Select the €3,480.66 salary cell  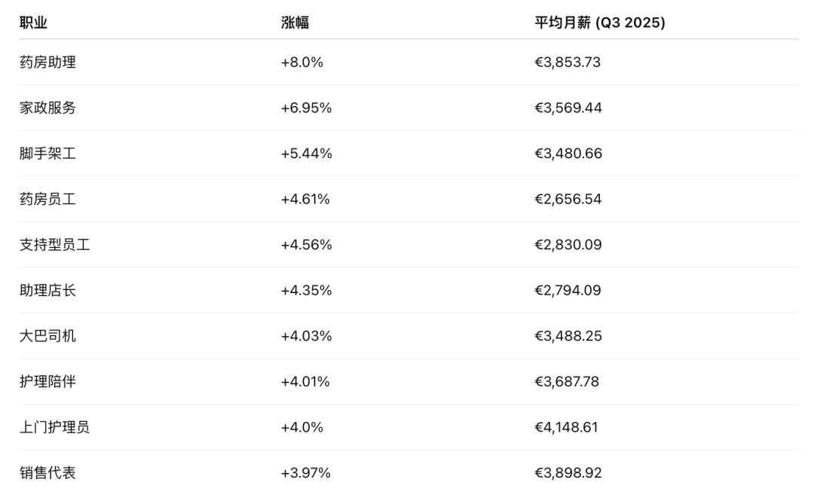pos(568,154)
